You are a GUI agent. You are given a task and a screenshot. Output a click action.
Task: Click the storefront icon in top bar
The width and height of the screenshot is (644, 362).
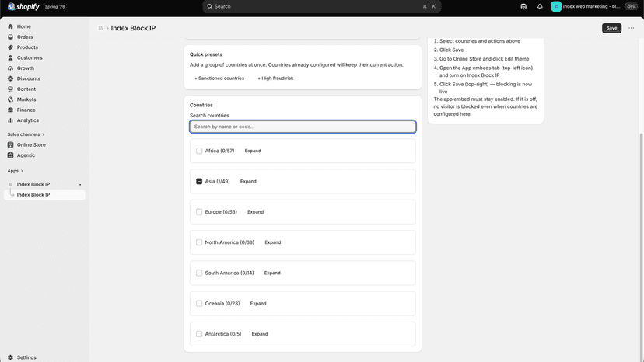[x=523, y=6]
